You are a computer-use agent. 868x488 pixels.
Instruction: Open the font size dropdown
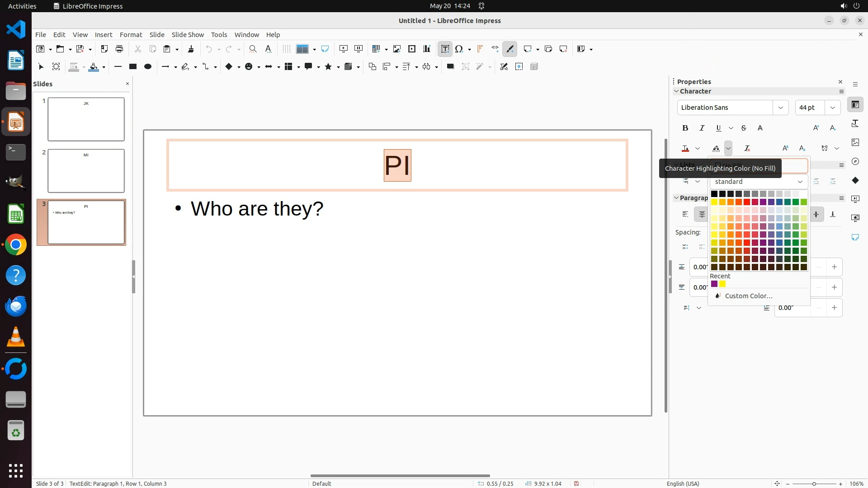tap(832, 108)
